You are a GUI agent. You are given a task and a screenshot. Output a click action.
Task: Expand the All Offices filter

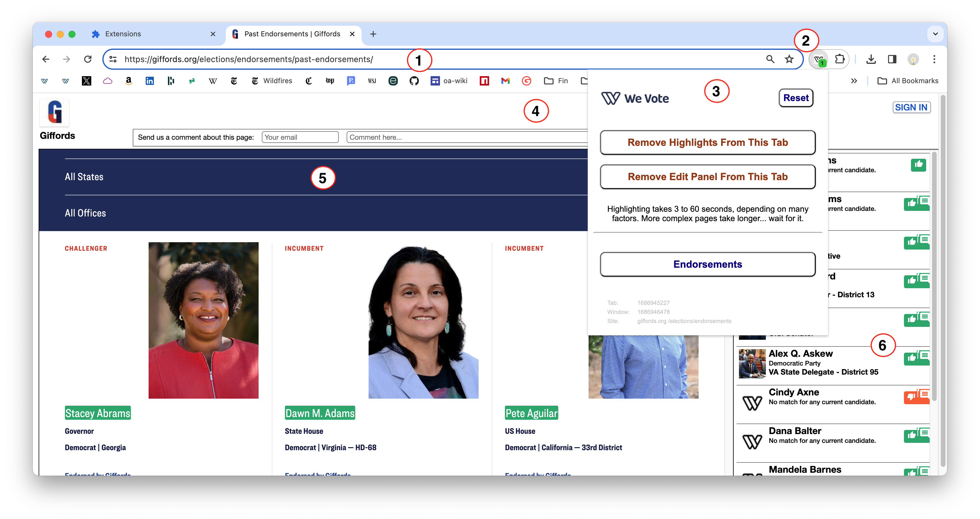[85, 213]
